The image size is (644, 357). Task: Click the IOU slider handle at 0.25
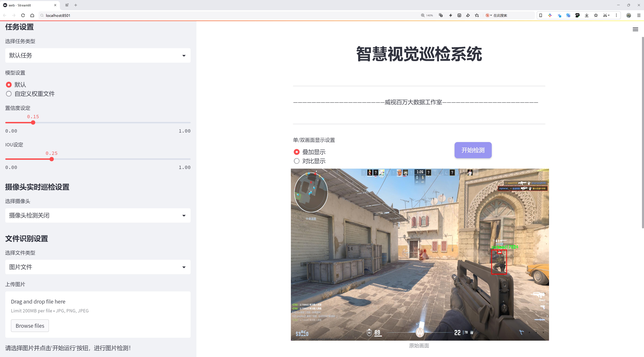[x=51, y=159]
